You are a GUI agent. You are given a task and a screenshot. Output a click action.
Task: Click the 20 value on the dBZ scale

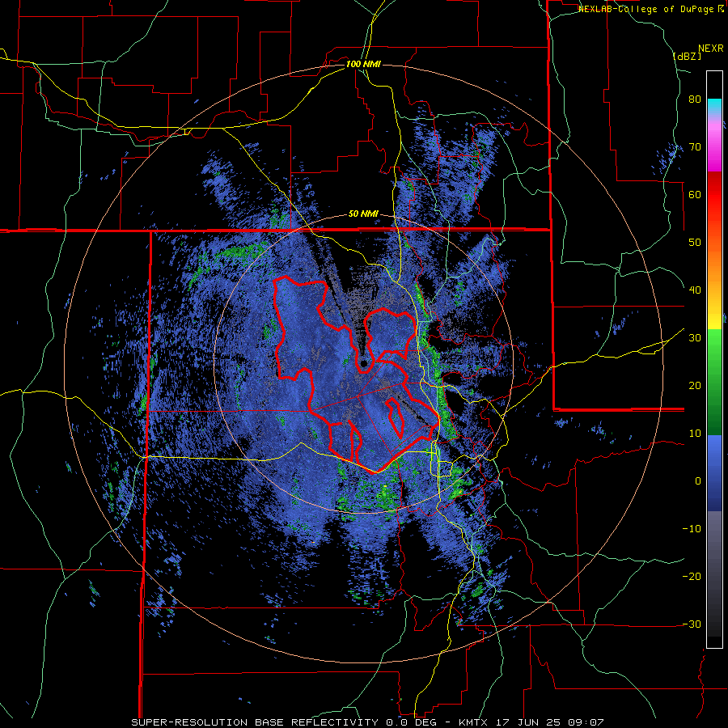tap(695, 386)
